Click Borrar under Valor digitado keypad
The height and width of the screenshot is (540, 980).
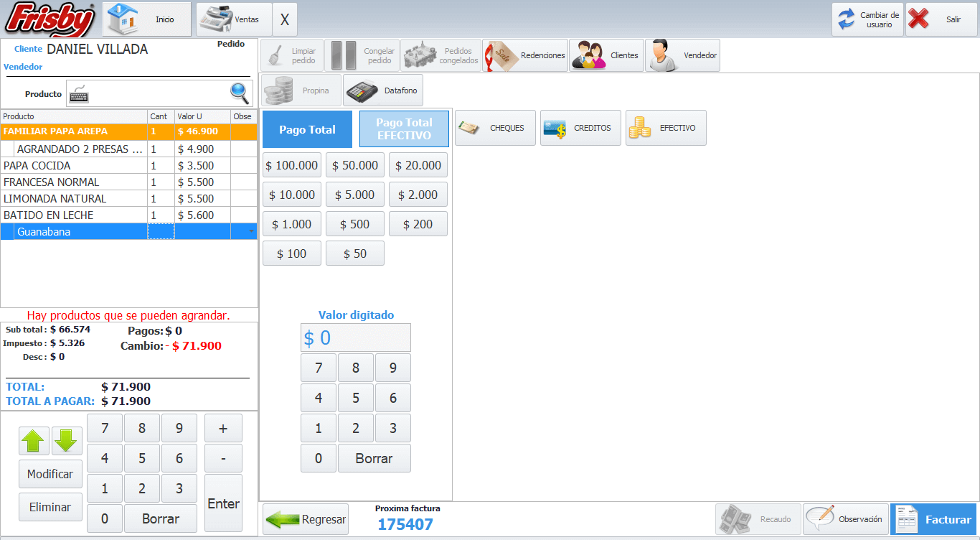coord(374,458)
